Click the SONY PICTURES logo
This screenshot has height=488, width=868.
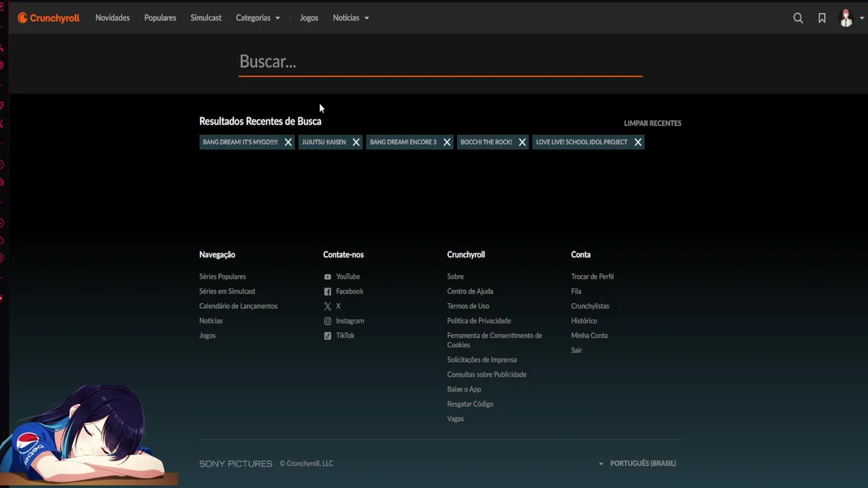(235, 464)
